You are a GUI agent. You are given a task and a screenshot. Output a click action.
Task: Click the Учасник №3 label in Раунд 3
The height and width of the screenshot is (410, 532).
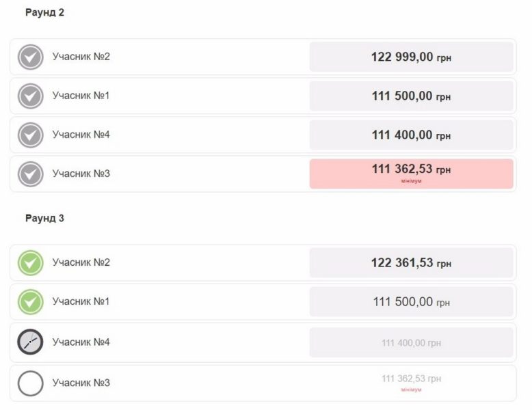tap(81, 382)
